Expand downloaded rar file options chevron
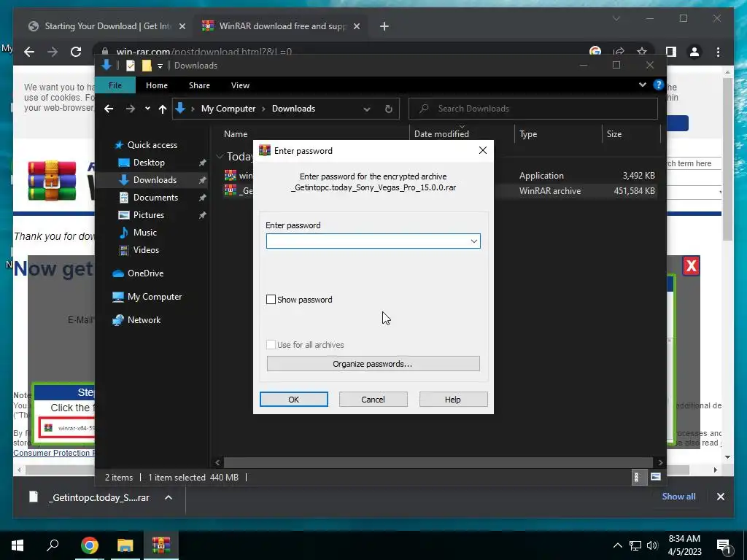This screenshot has width=747, height=560. (x=169, y=497)
